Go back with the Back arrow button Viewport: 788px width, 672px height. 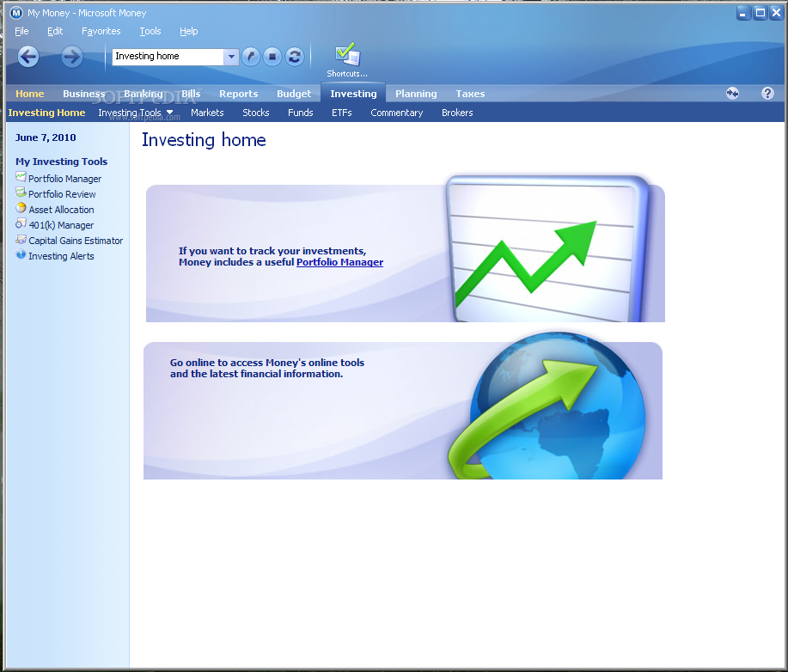click(x=28, y=57)
